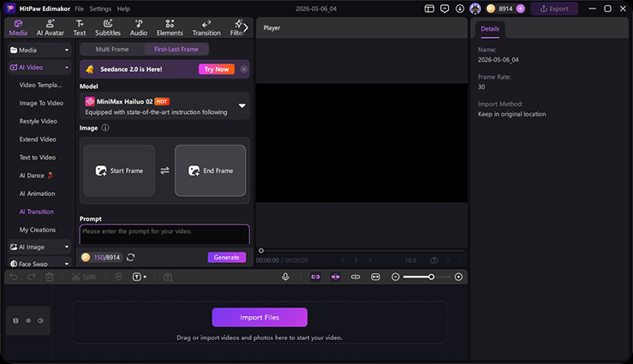
Task: Open the Settings menu
Action: tap(100, 9)
